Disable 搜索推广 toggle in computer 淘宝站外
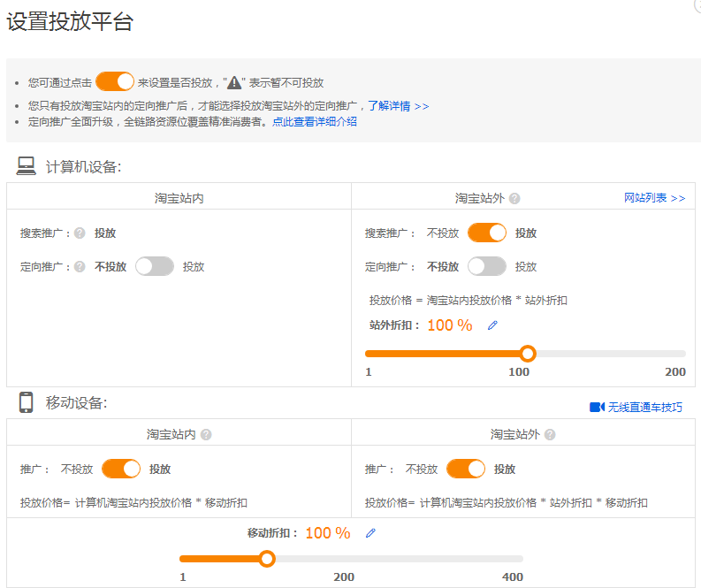 click(x=487, y=233)
